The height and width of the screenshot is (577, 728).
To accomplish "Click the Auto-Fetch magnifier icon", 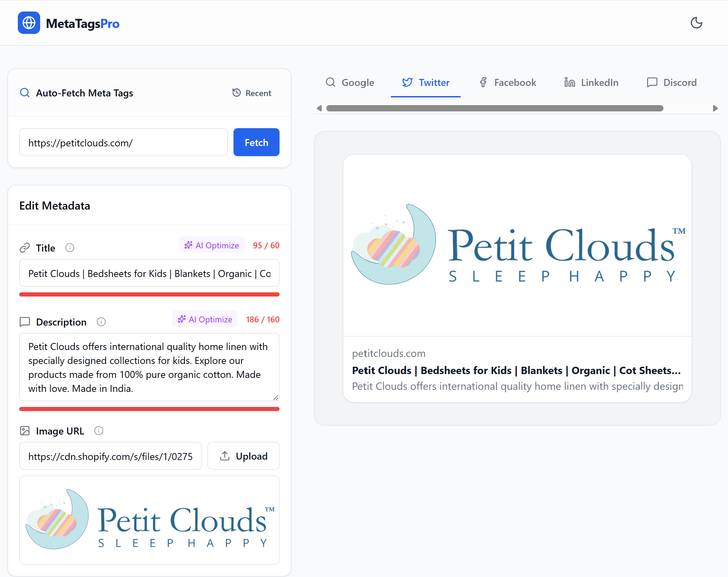I will (25, 93).
